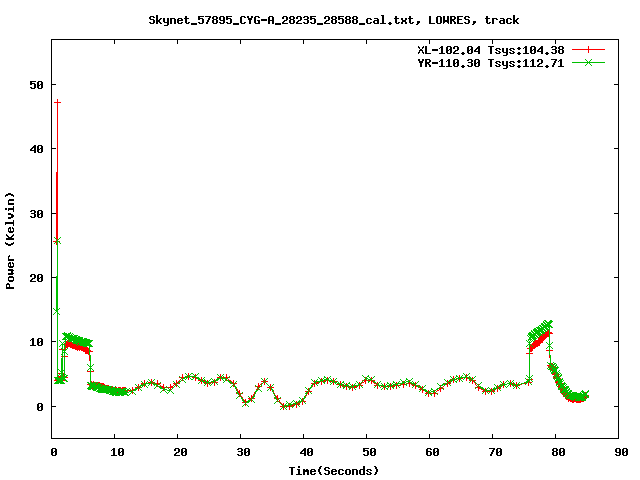Click the red peak data point near 47 Kelvin
The width and height of the screenshot is (640, 480).
click(x=58, y=102)
